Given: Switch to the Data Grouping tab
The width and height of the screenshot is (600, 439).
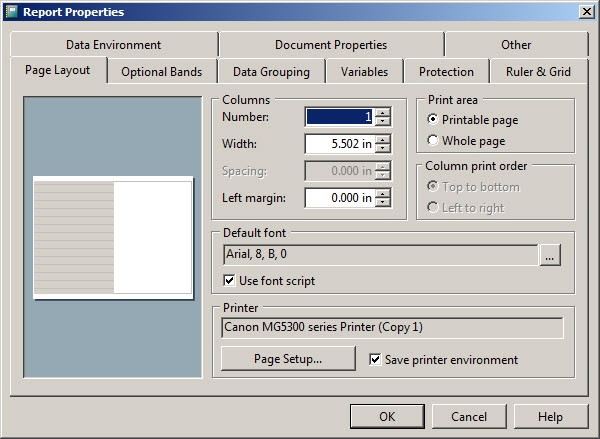Looking at the screenshot, I should click(x=271, y=72).
